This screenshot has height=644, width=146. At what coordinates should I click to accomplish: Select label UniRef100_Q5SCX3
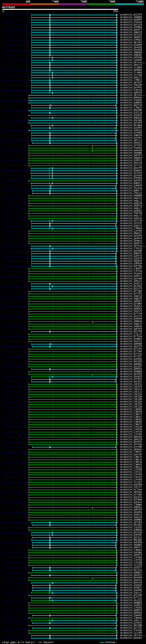pyautogui.click(x=131, y=65)
